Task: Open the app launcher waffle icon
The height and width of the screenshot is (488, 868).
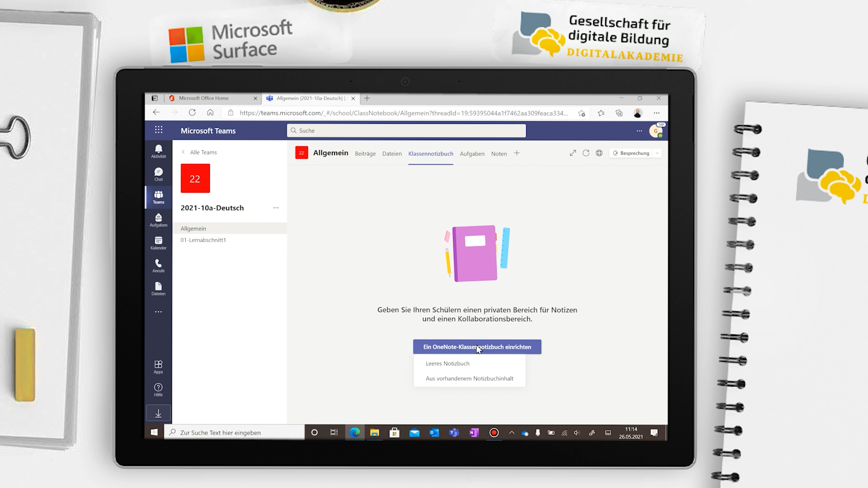Action: click(x=159, y=130)
